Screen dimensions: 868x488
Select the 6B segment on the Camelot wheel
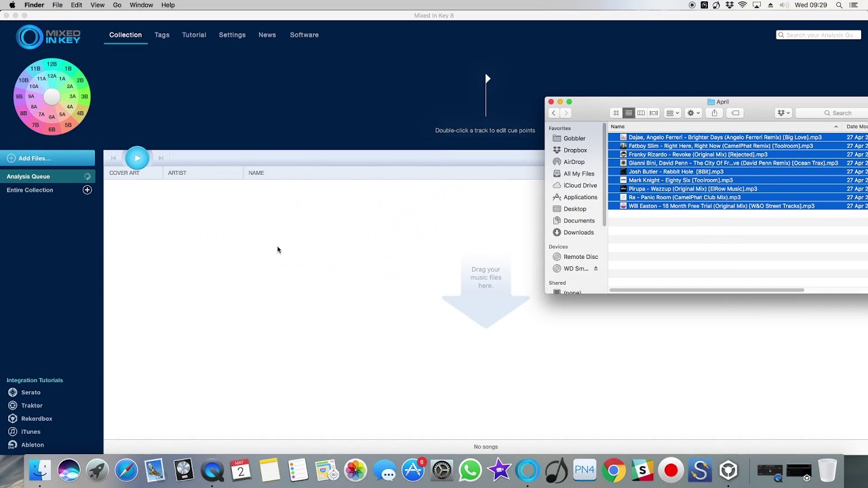52,129
